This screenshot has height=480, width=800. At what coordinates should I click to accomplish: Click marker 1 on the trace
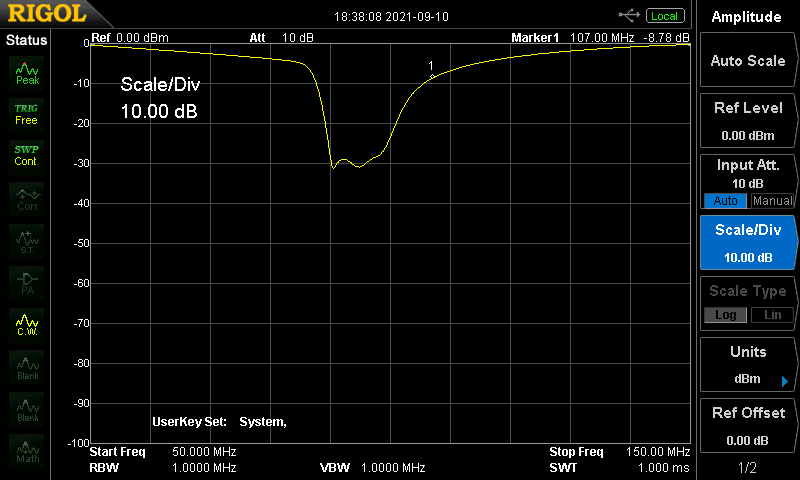[x=432, y=76]
